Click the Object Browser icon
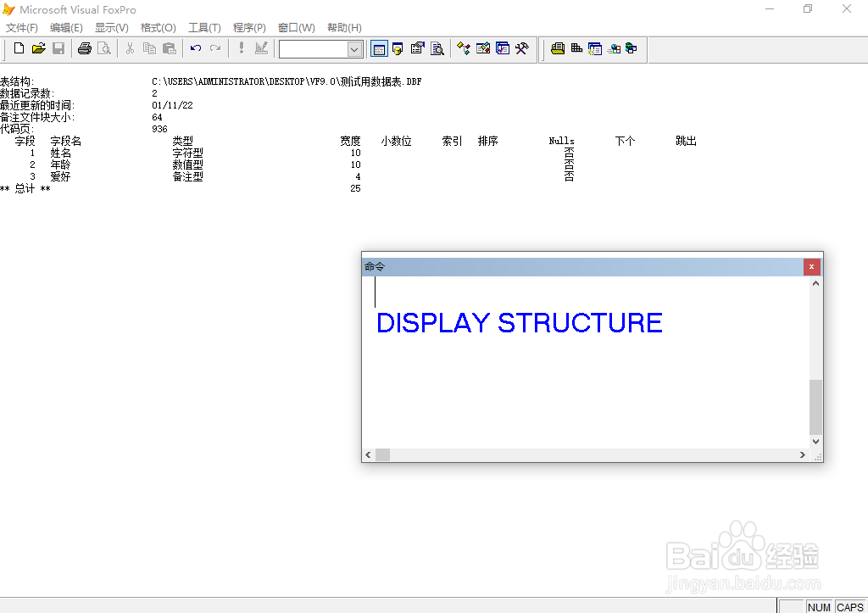This screenshot has width=868, height=613. 483,48
